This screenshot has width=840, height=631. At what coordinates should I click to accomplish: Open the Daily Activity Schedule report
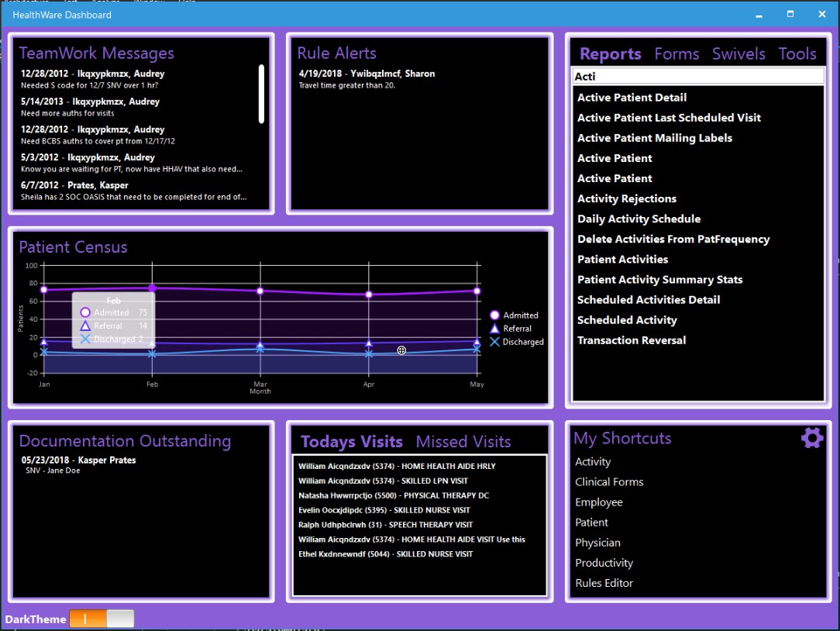pyautogui.click(x=639, y=219)
